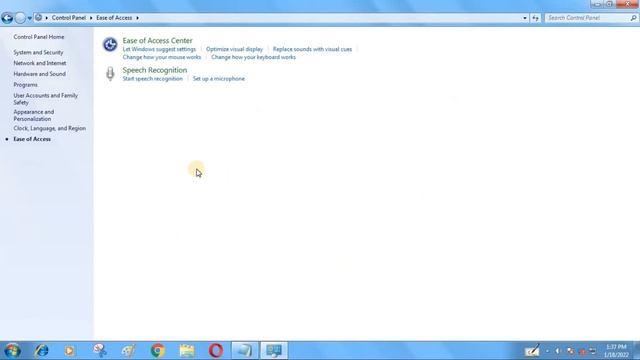Open Windows Explorer folder from taskbar
Viewport: 640px width, 360px height.
[187, 351]
